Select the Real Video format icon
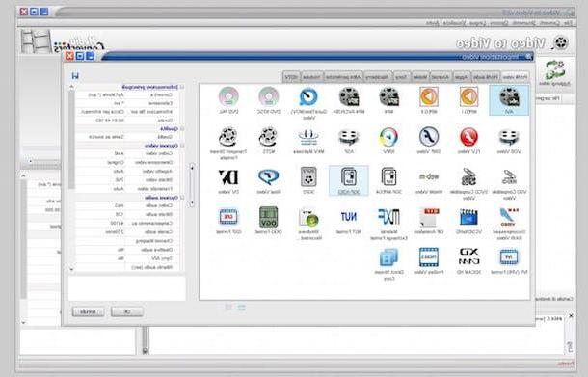Viewport: 588px width, 377px height. [x=269, y=181]
